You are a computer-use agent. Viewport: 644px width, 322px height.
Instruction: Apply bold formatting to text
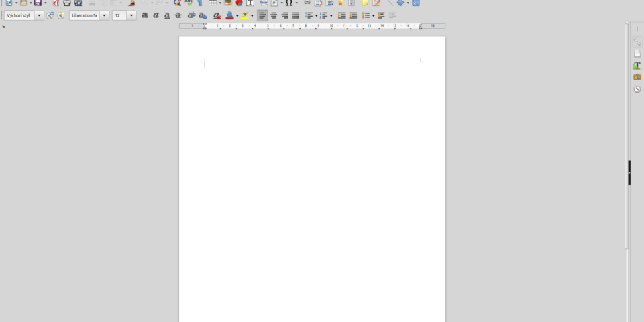(x=145, y=15)
